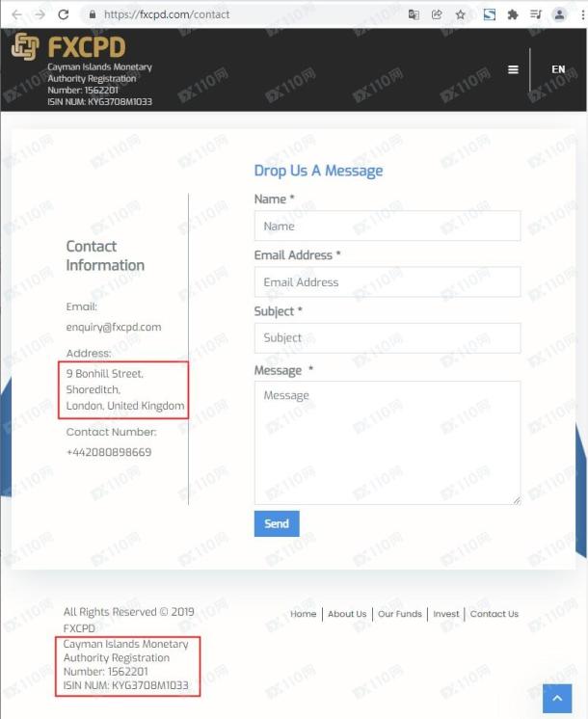Open the translate page icon
Image resolution: width=588 pixels, height=719 pixels.
[x=414, y=14]
